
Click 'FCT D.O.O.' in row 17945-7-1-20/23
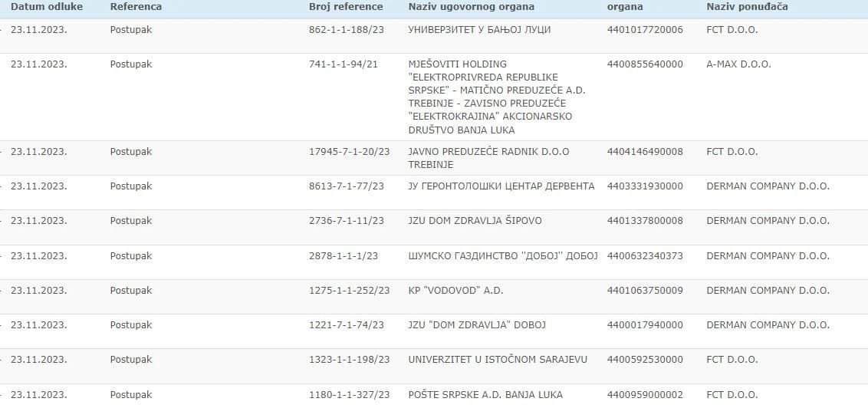[732, 152]
